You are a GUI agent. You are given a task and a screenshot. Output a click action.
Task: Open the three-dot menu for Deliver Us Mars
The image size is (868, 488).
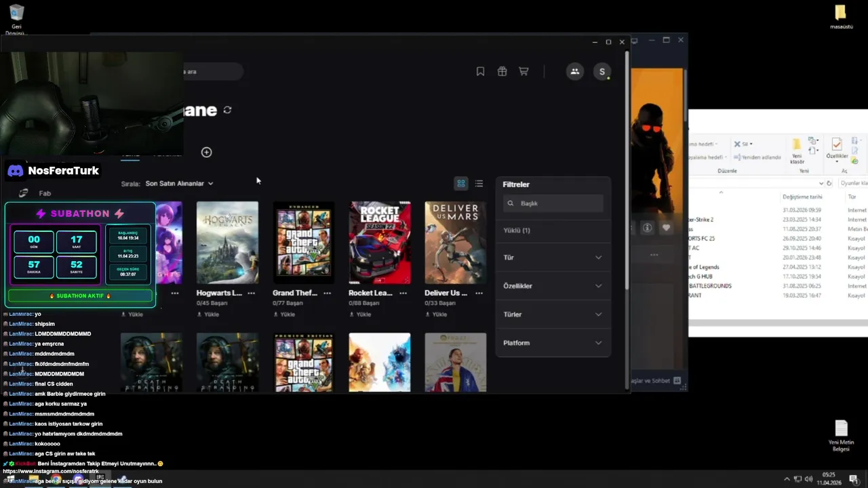(x=479, y=293)
